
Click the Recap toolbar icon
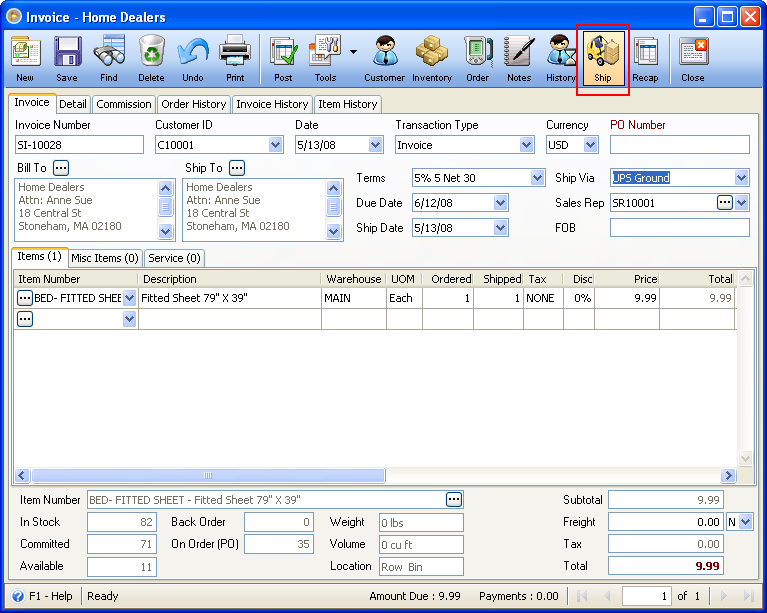click(645, 59)
